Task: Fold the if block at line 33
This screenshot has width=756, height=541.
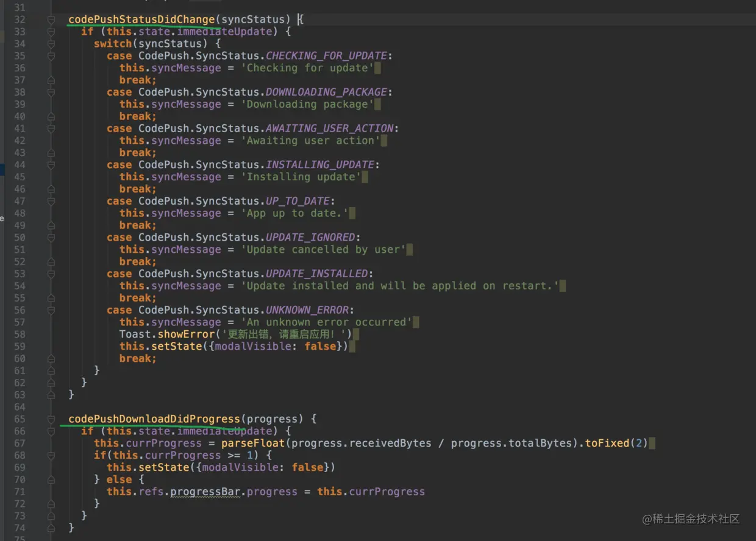Action: 51,32
